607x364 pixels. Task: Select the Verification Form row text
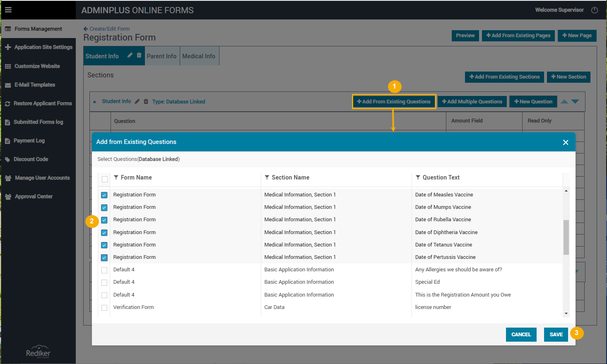coord(133,307)
